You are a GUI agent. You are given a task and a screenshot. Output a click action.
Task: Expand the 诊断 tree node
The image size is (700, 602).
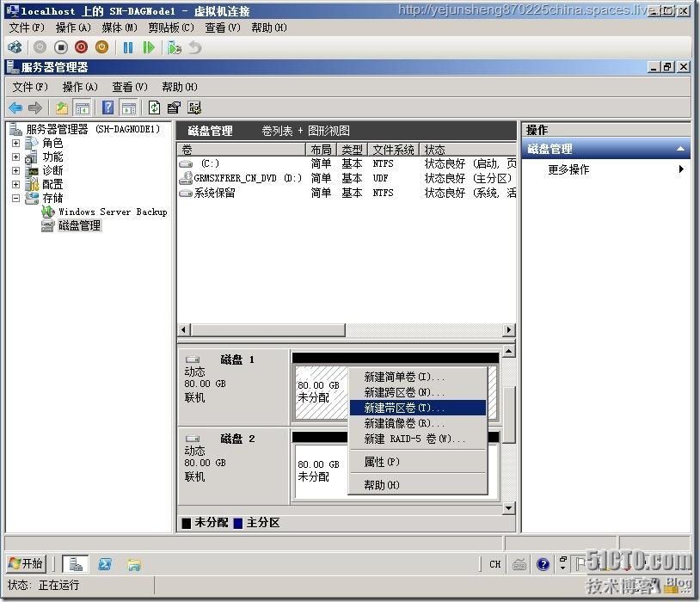point(15,171)
